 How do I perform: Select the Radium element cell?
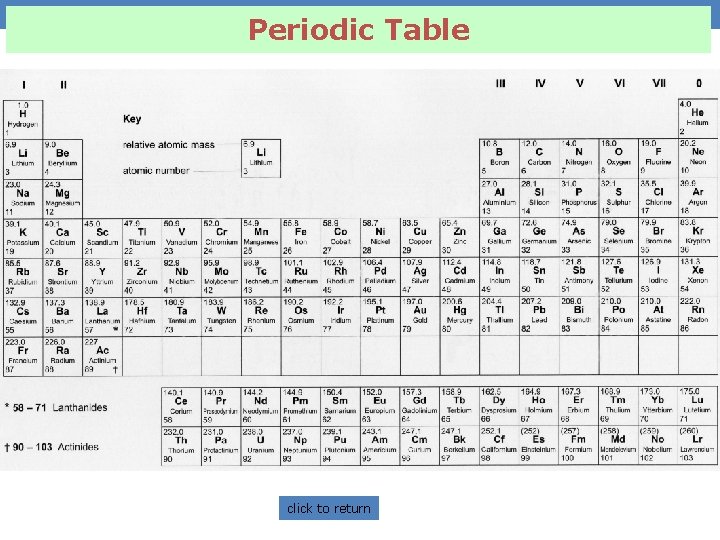coord(63,357)
